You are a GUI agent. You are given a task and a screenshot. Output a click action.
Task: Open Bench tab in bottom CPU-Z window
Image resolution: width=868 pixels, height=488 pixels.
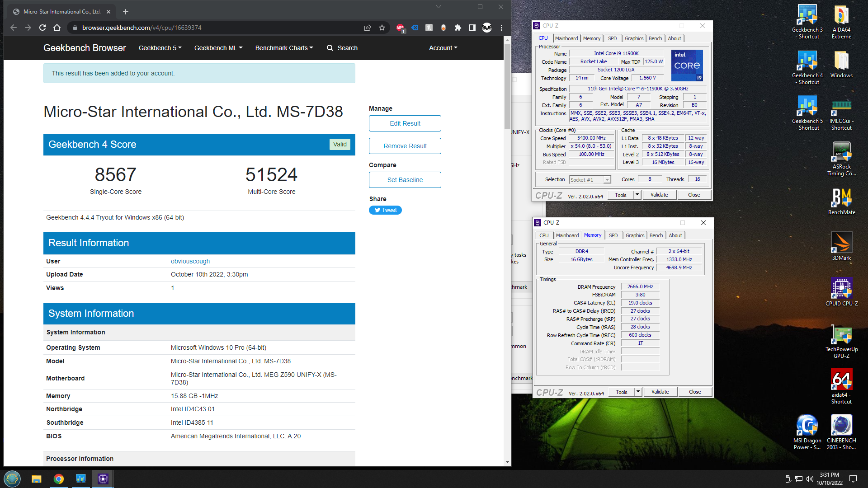[656, 235]
